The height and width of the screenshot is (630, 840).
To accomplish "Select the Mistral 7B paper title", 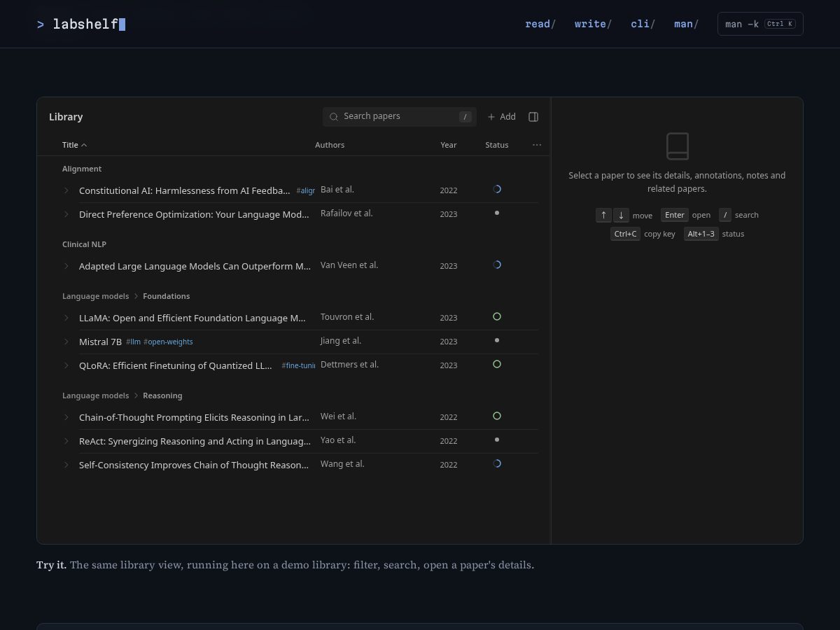I will click(x=100, y=342).
